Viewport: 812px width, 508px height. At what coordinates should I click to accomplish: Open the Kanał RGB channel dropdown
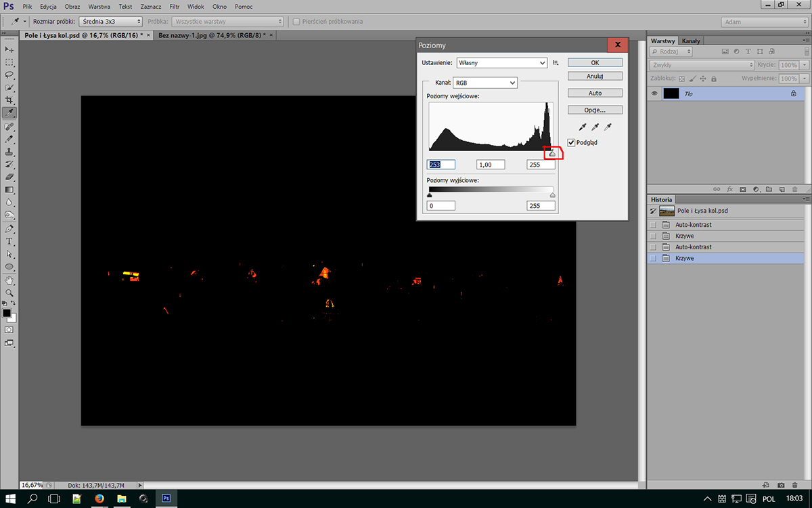click(x=484, y=83)
